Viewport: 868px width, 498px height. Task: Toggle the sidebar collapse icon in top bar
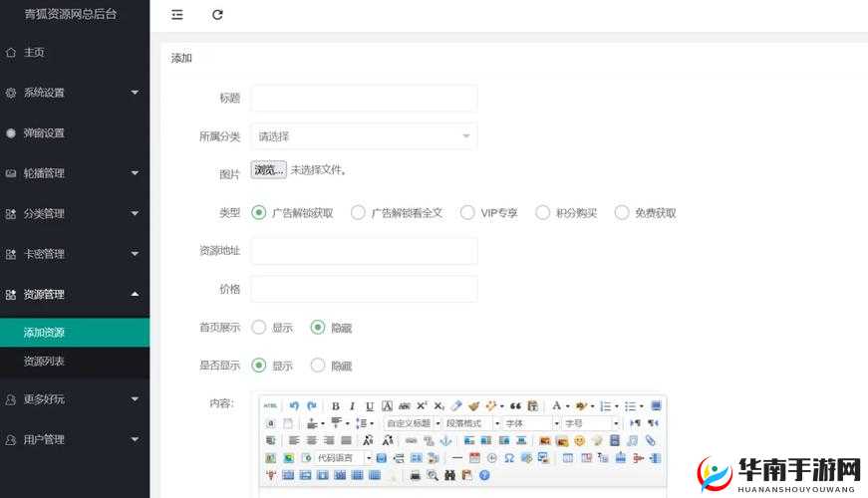(177, 15)
